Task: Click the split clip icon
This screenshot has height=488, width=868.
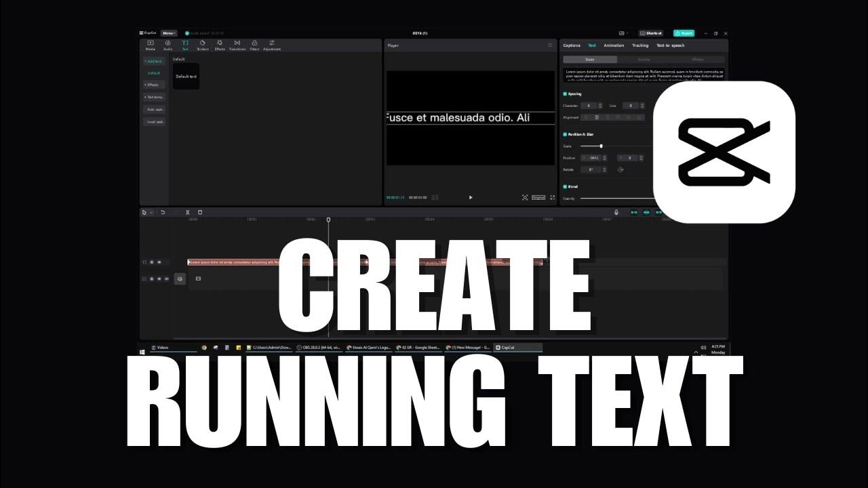Action: point(188,212)
